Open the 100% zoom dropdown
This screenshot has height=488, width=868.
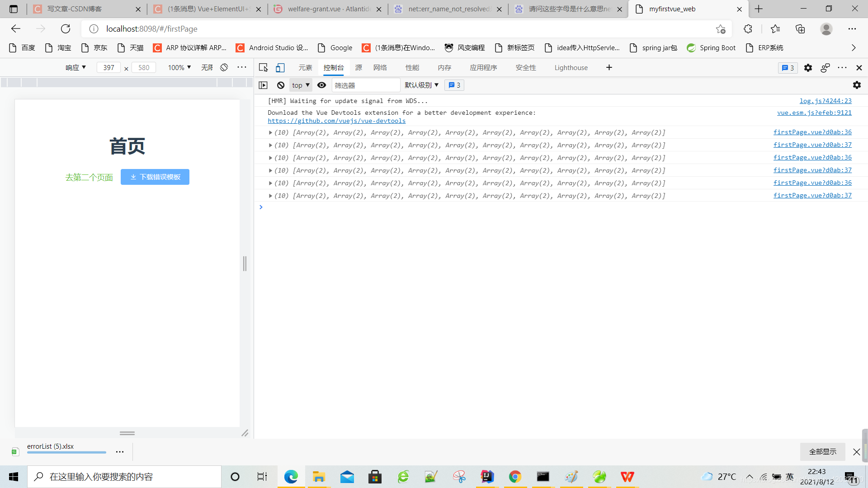pyautogui.click(x=179, y=67)
